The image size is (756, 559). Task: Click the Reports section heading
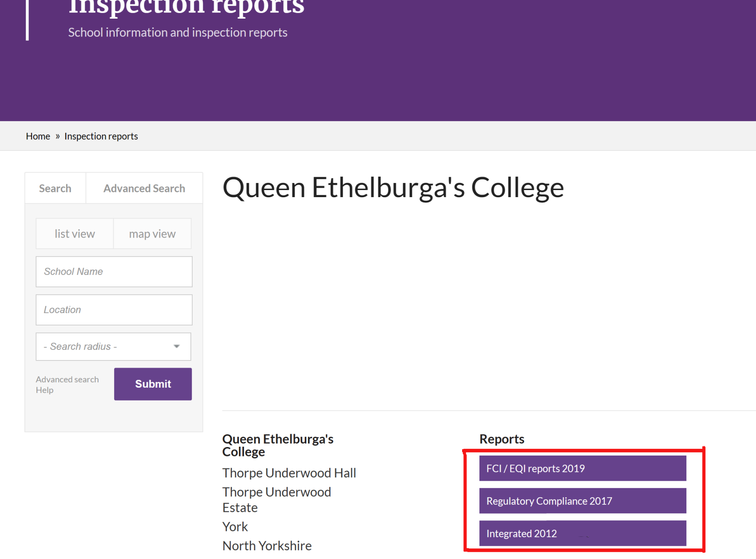[x=502, y=439]
